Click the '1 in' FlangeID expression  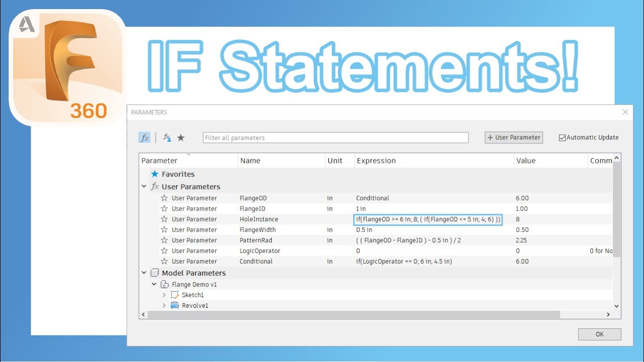click(361, 209)
